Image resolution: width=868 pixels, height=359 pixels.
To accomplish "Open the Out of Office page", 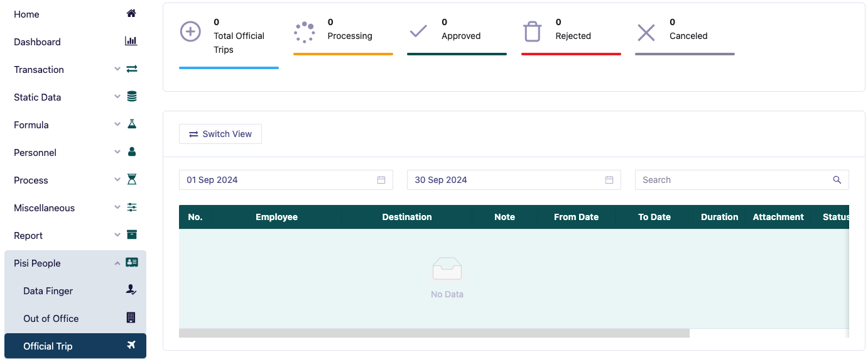I will click(51, 319).
